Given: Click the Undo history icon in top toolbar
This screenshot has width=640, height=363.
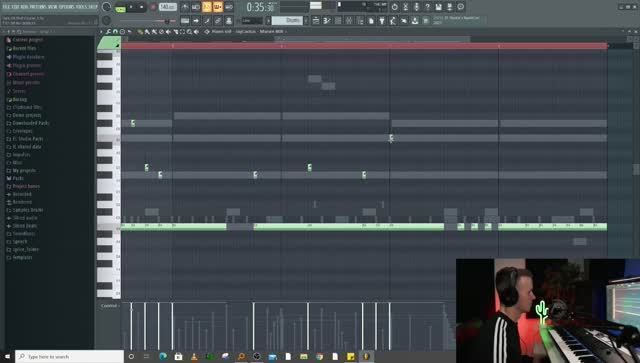Looking at the screenshot, I should (394, 7).
